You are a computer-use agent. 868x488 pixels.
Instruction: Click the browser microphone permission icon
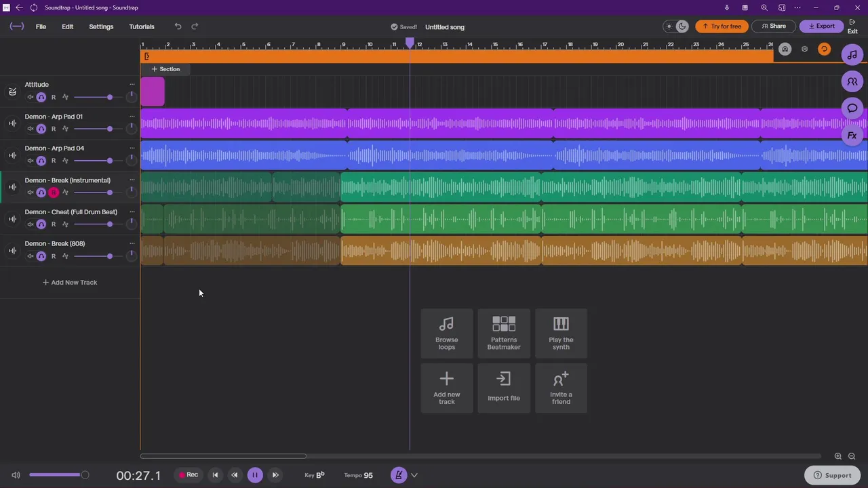pos(727,7)
